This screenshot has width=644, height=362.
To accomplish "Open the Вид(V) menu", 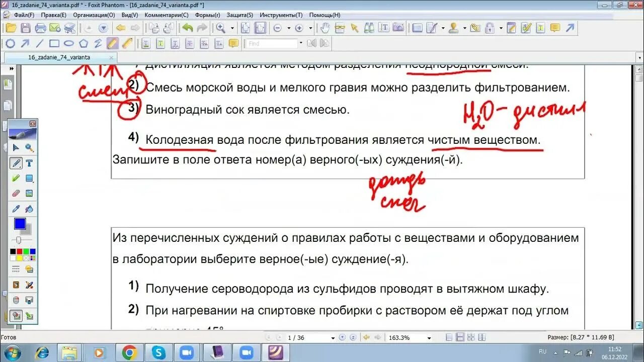I will [x=130, y=15].
